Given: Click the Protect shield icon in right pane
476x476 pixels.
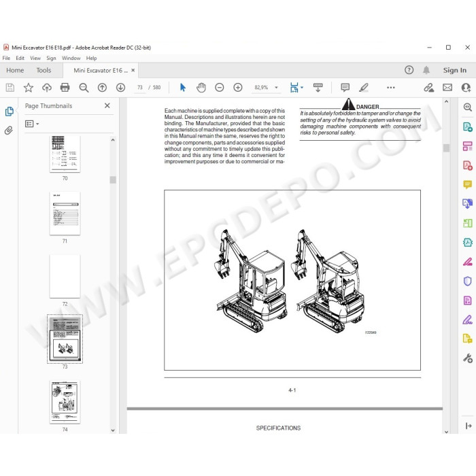Looking at the screenshot, I should point(468,281).
